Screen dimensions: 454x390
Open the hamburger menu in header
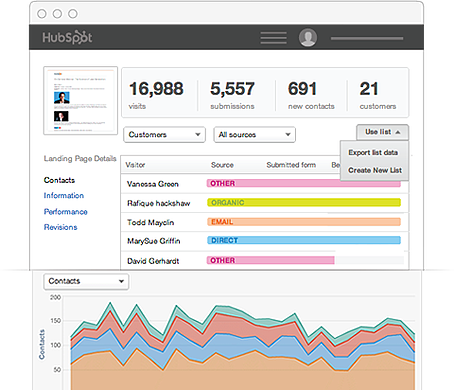273,38
